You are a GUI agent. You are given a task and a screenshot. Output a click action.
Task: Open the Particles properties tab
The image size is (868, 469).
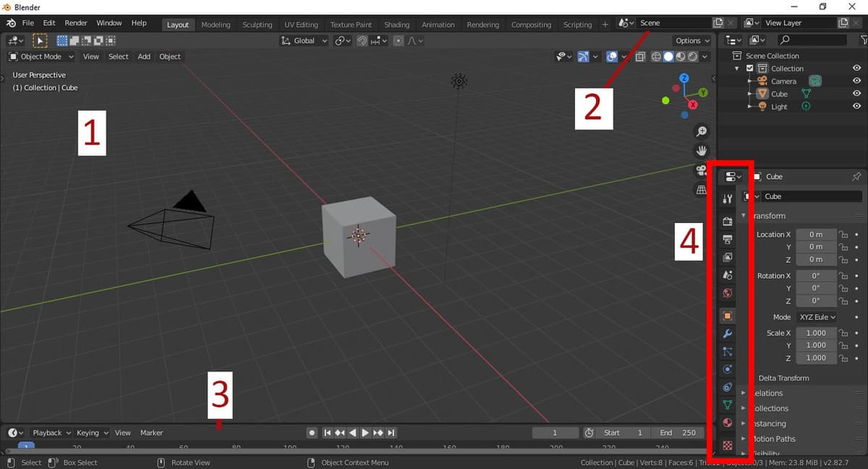[x=728, y=352]
